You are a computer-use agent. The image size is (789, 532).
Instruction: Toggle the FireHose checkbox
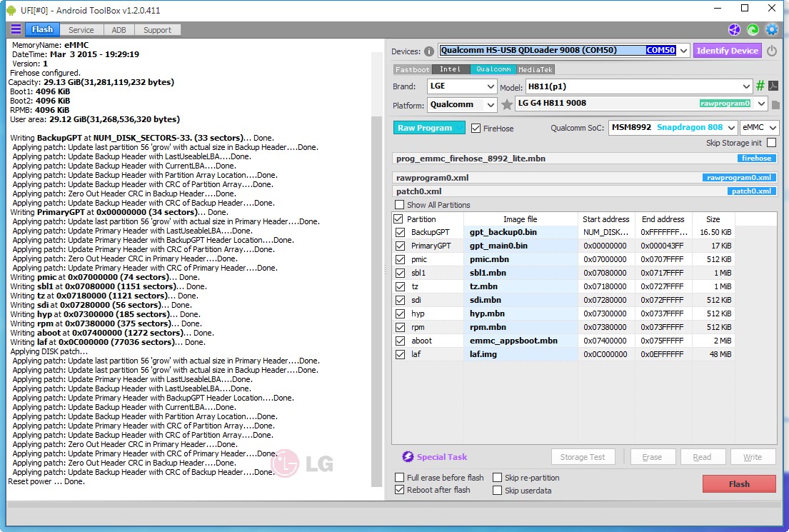[476, 128]
